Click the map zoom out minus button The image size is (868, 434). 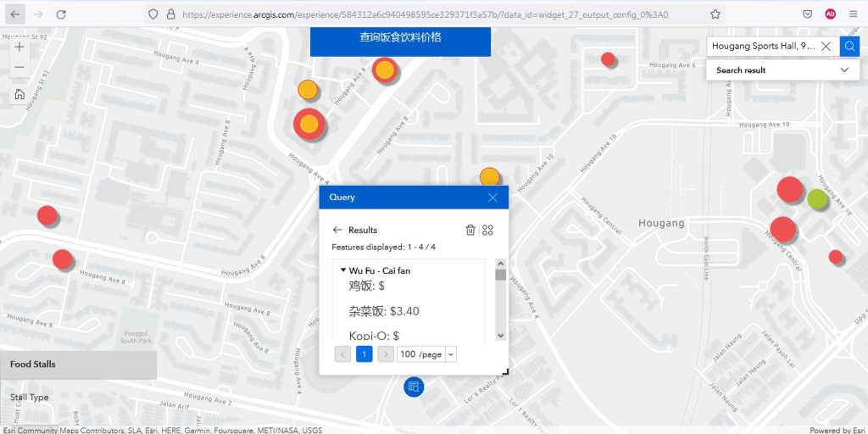tap(19, 68)
